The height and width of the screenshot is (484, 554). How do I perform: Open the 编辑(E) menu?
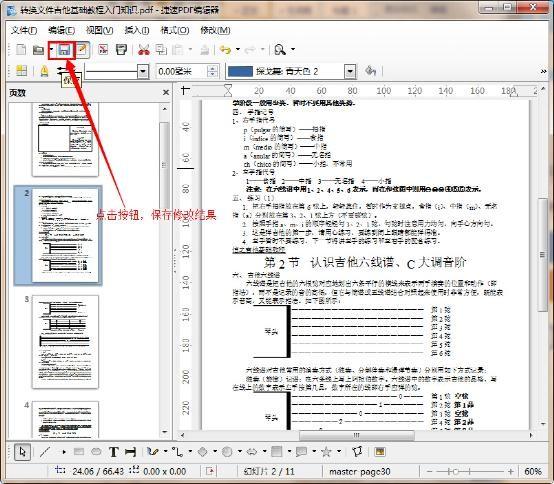[61, 31]
